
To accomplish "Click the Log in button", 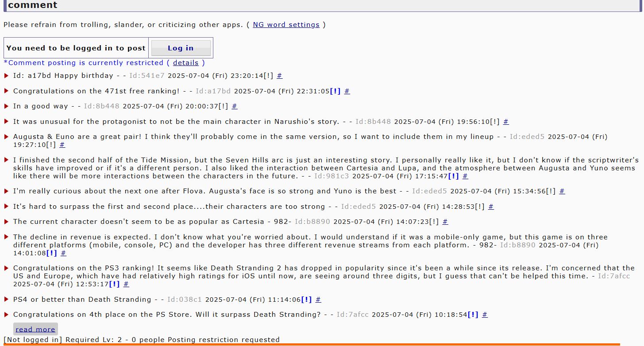I will pyautogui.click(x=181, y=48).
